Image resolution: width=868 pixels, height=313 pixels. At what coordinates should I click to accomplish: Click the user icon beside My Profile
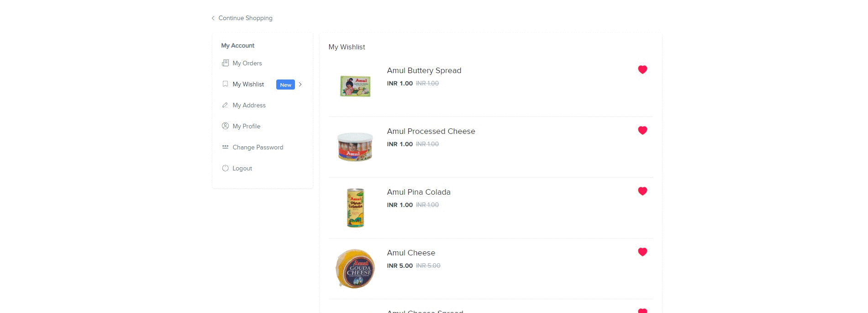click(x=225, y=126)
